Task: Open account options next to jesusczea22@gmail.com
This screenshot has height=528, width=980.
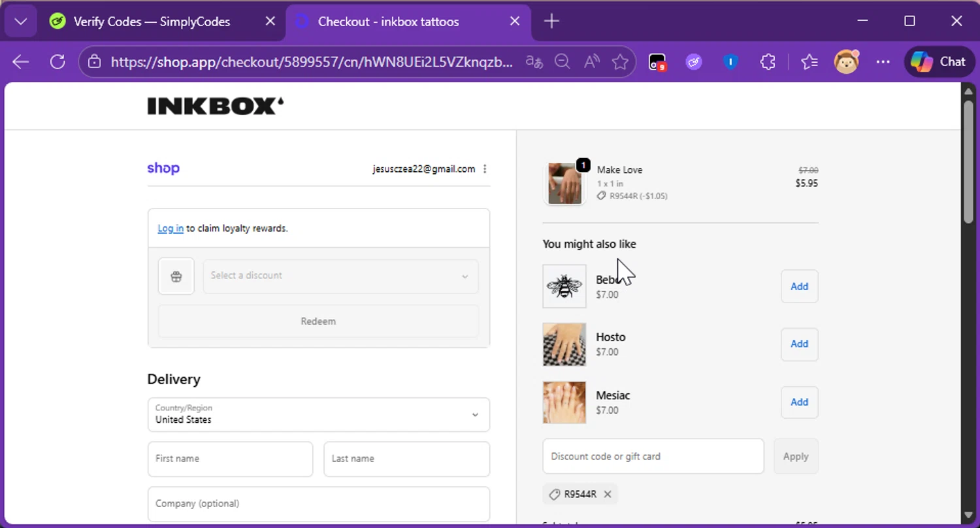Action: click(485, 169)
